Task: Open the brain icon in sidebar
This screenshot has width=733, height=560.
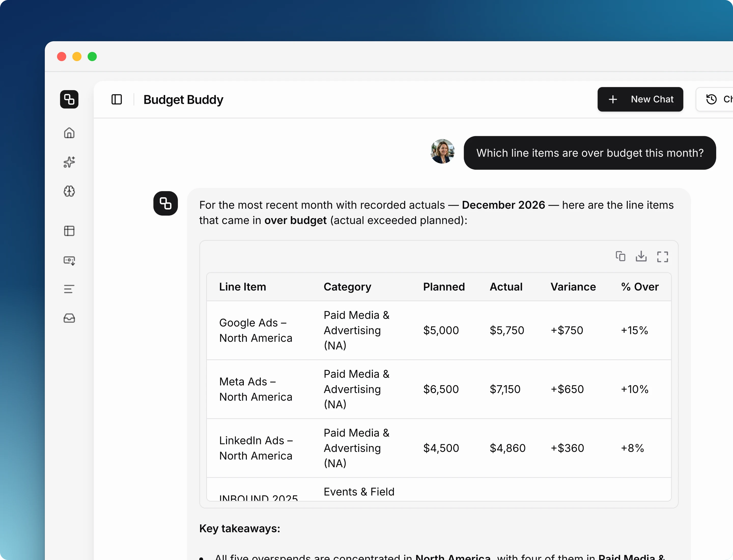Action: tap(69, 191)
